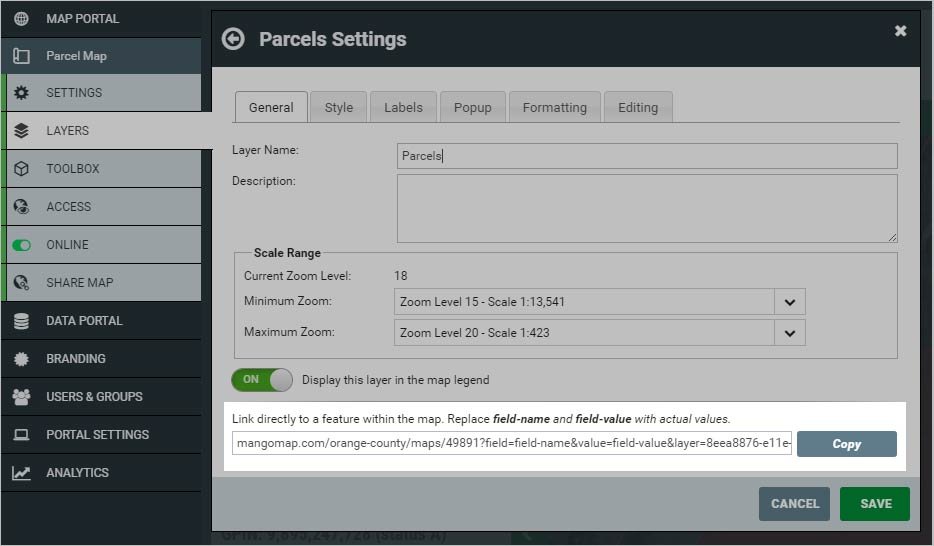The width and height of the screenshot is (934, 546).
Task: Copy the feature link URL
Action: click(x=846, y=444)
